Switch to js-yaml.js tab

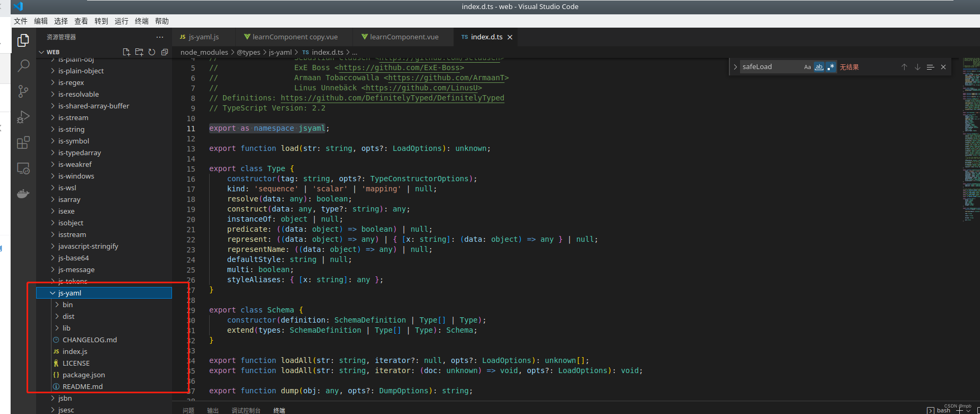(x=204, y=37)
